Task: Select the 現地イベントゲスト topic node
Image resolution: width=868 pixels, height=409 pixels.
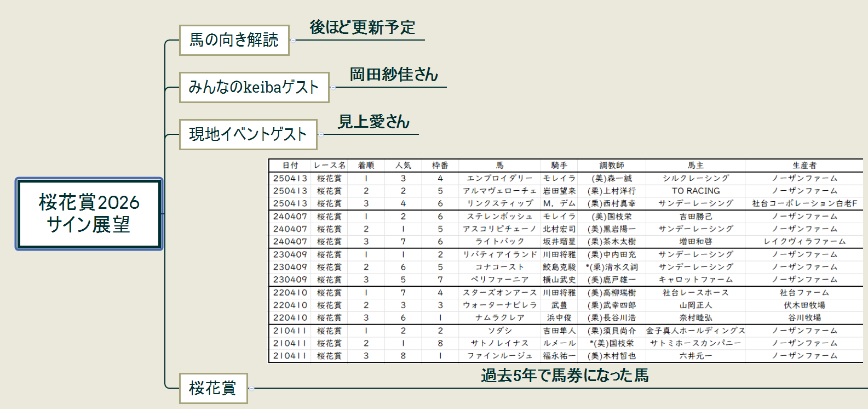Action: click(x=248, y=134)
